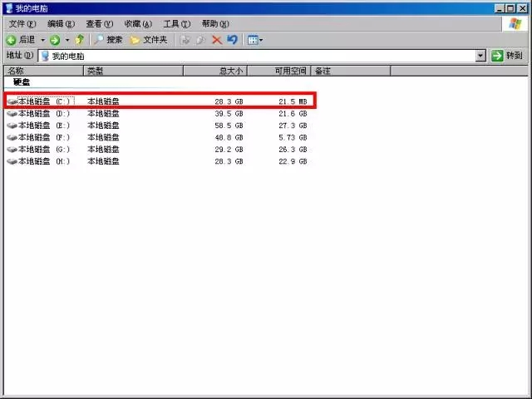Open the 搜索 search tool
The height and width of the screenshot is (399, 532).
pos(108,40)
